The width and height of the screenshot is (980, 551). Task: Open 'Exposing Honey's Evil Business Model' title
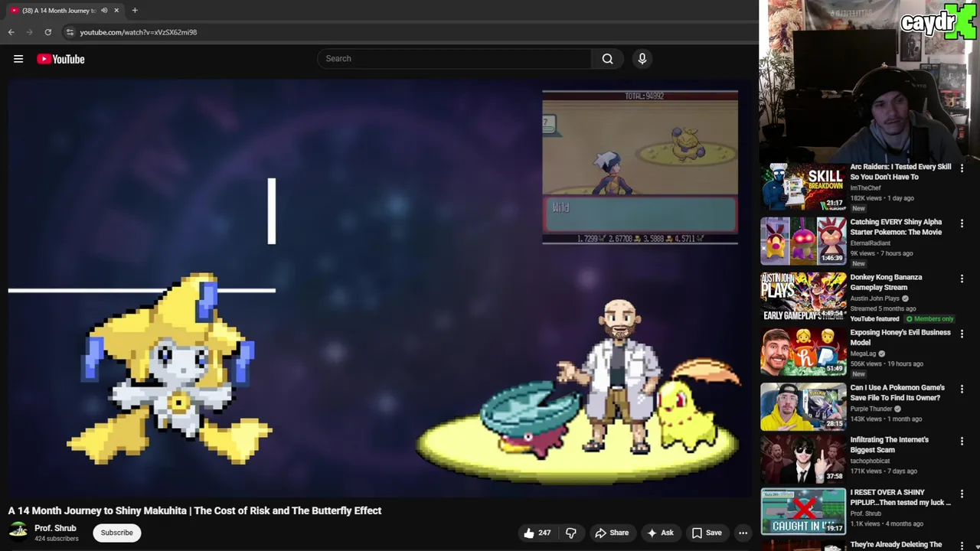tap(900, 337)
